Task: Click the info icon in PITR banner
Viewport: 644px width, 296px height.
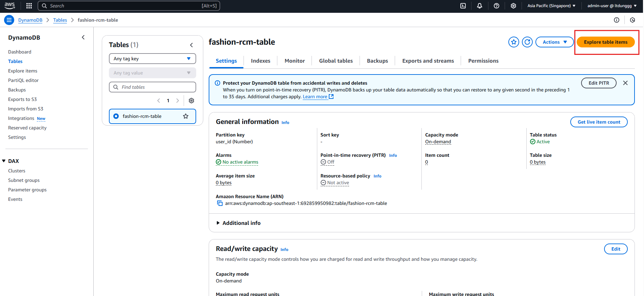Action: [217, 83]
